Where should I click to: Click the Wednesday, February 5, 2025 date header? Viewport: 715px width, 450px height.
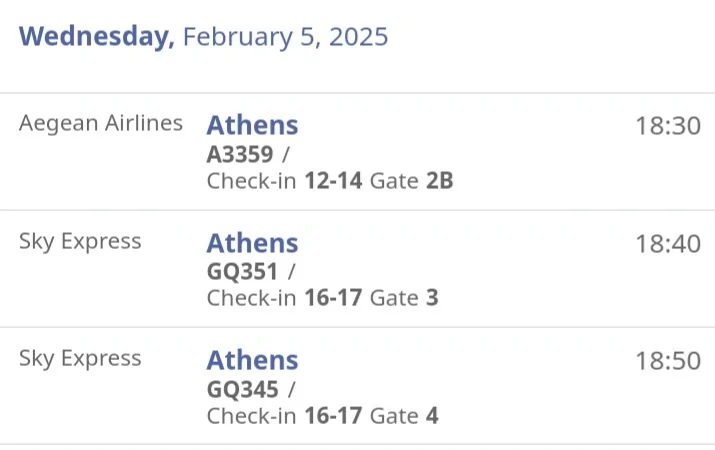click(203, 37)
